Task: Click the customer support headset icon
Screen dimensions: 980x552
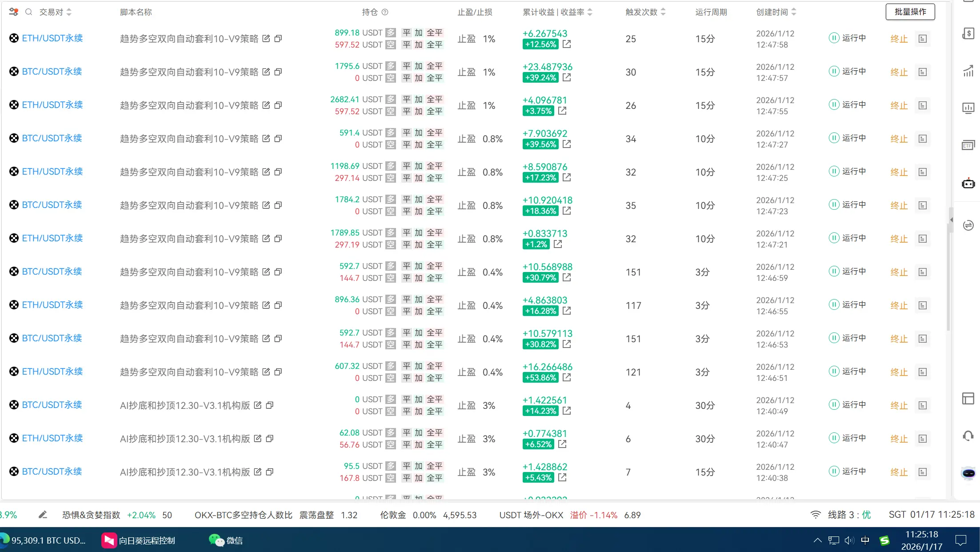Action: coord(968,436)
